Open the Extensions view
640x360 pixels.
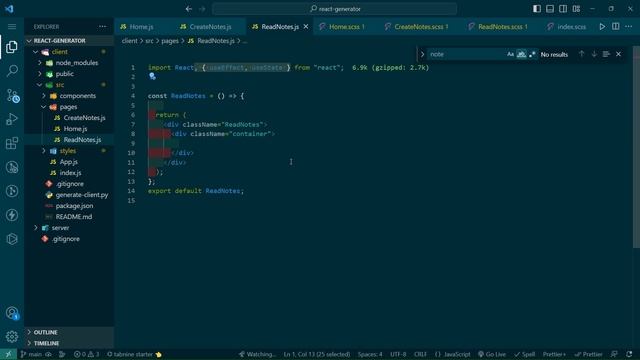pyautogui.click(x=12, y=143)
